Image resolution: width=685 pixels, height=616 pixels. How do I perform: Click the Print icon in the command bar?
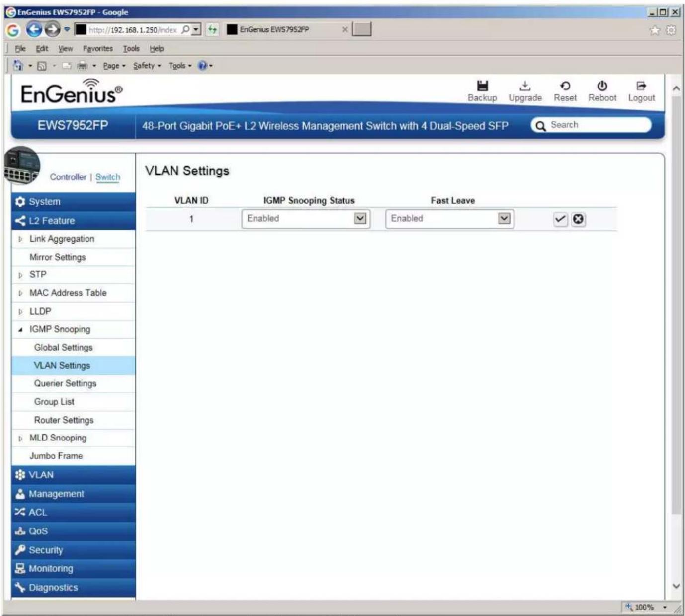pos(83,66)
